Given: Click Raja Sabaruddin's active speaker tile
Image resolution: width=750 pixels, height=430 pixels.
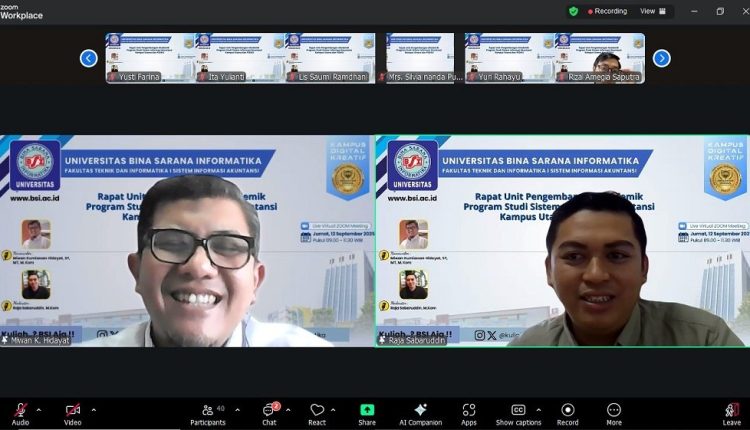Looking at the screenshot, I should (x=563, y=241).
